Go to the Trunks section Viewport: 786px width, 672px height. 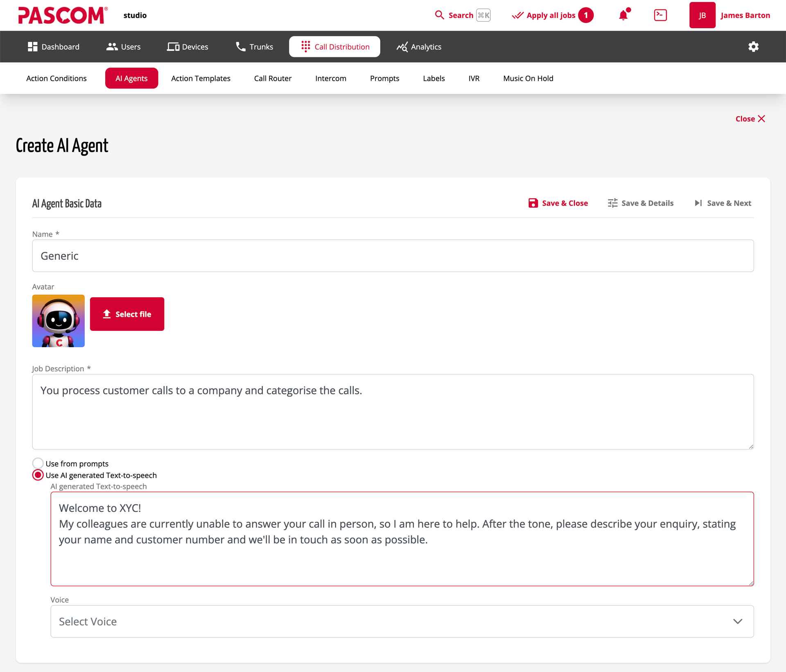pos(254,47)
